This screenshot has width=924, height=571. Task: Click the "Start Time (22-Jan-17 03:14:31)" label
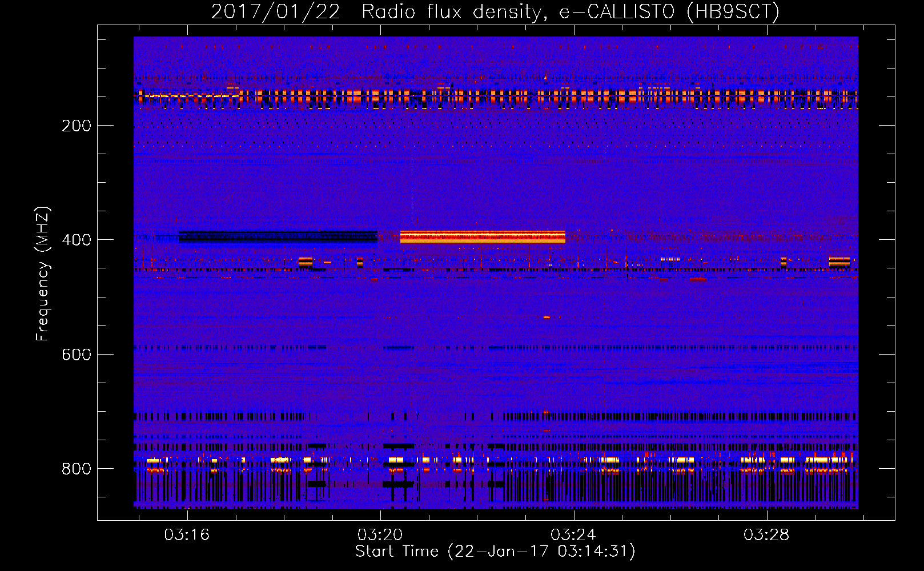click(x=495, y=552)
